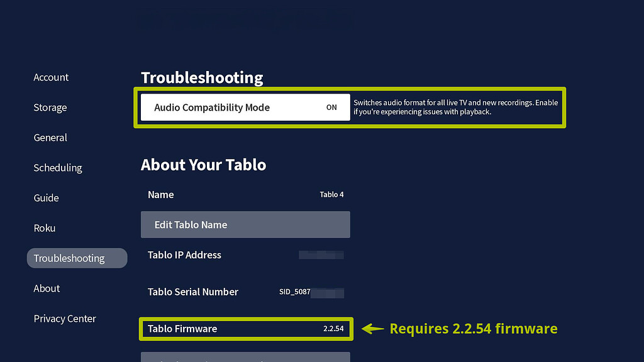Select the Tablo IP Address row

[x=245, y=255]
